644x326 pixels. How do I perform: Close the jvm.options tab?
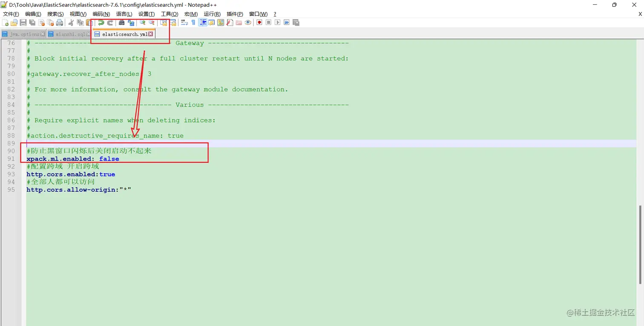42,34
